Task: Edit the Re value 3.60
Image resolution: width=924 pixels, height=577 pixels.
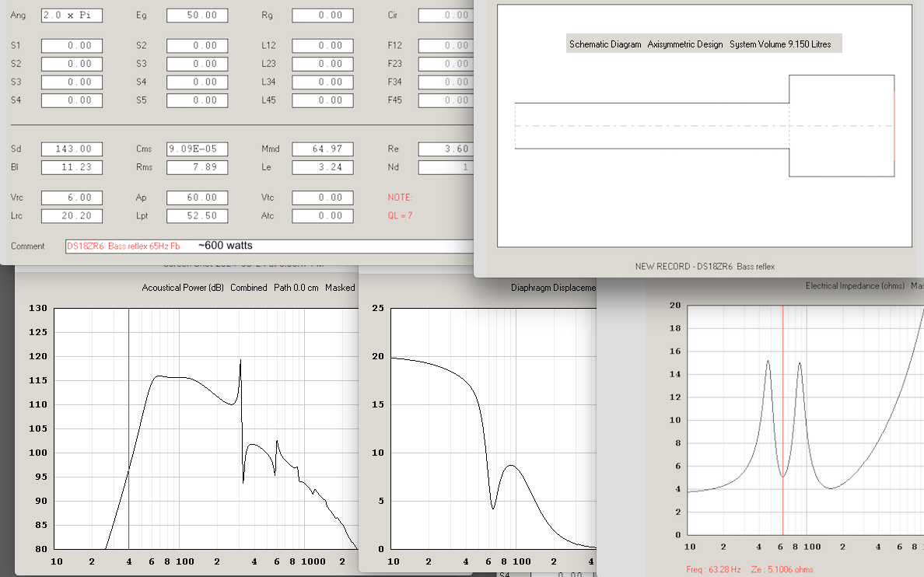Action: [x=446, y=149]
